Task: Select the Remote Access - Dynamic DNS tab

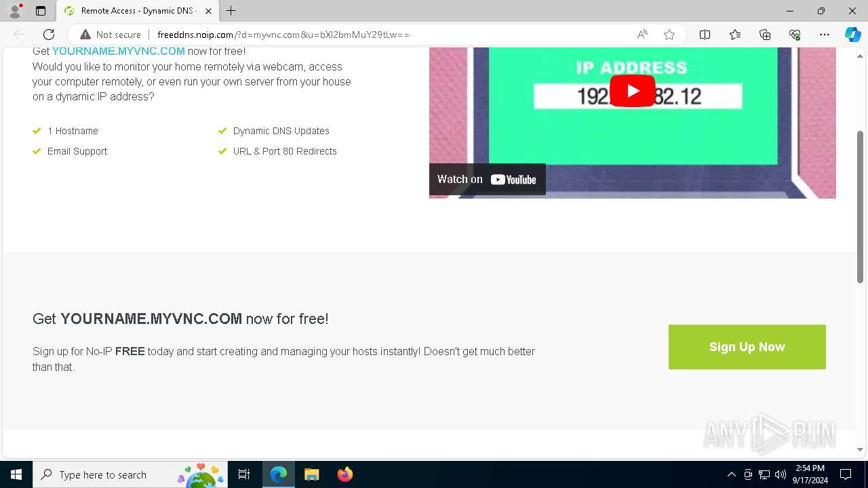Action: coord(137,11)
